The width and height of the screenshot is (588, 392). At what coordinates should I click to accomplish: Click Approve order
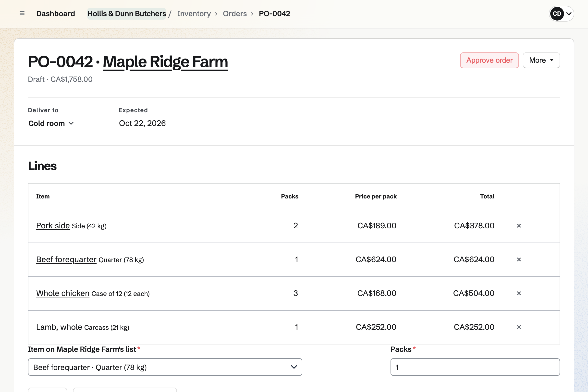point(489,60)
